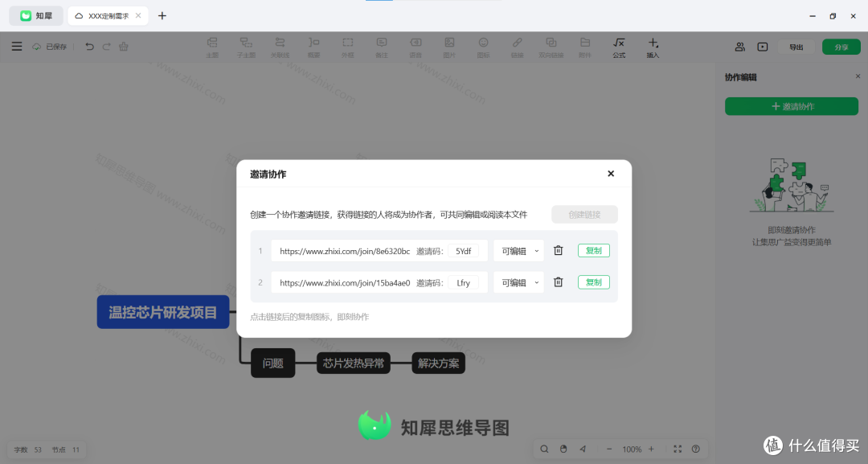This screenshot has width=868, height=464.
Task: Open permission dropdown for link 2
Action: click(x=519, y=282)
